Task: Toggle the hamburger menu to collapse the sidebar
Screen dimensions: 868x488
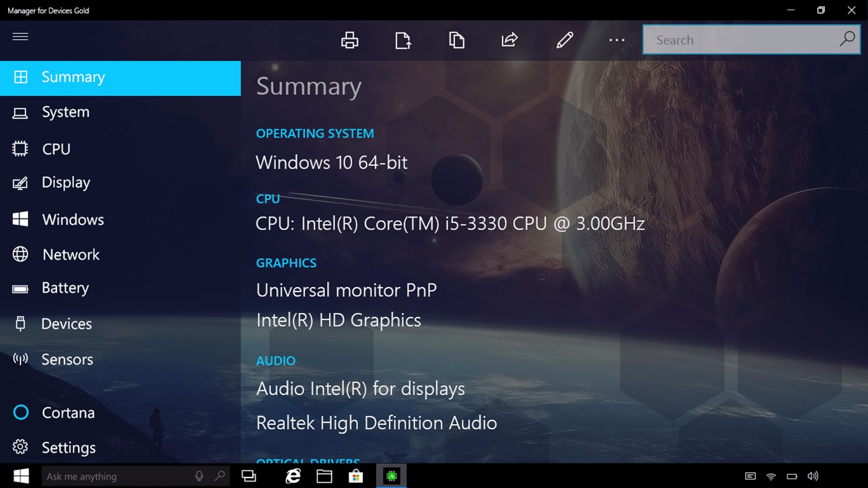Action: 20,37
